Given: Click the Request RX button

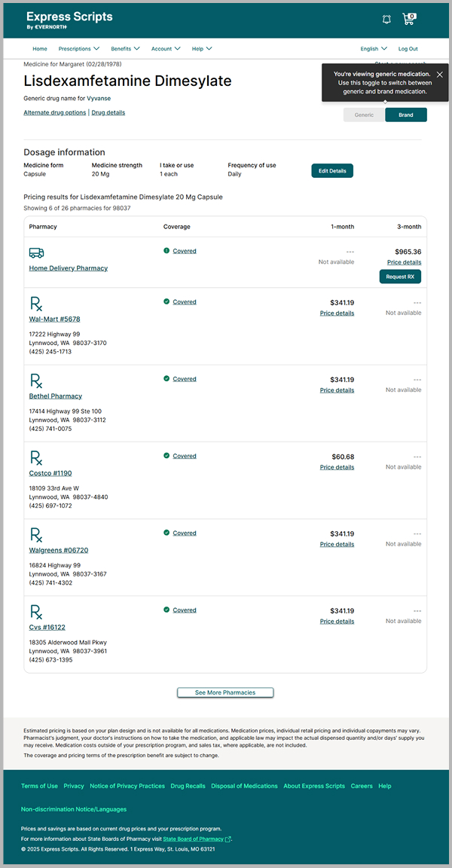Looking at the screenshot, I should 400,277.
